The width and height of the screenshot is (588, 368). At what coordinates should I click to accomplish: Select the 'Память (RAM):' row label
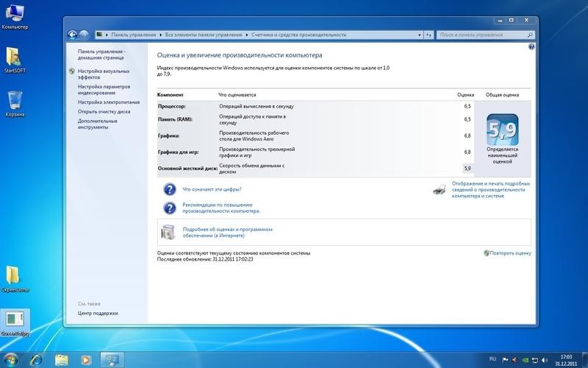click(175, 119)
